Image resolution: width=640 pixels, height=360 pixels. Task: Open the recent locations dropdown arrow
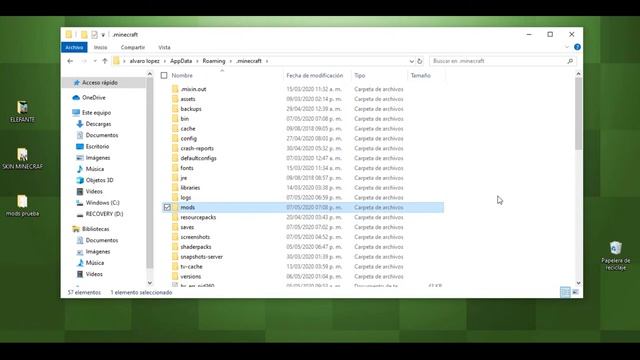coord(95,61)
